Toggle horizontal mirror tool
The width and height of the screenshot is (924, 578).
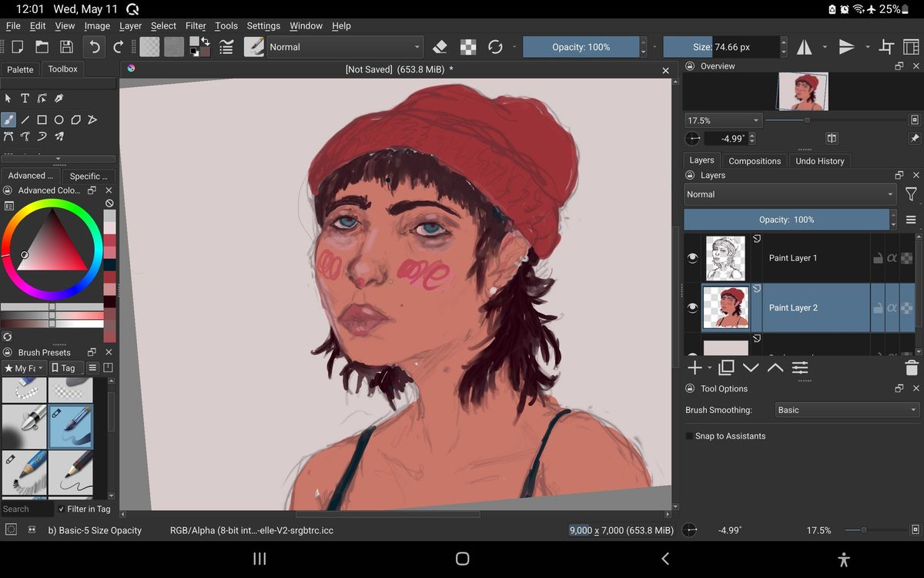(x=804, y=47)
